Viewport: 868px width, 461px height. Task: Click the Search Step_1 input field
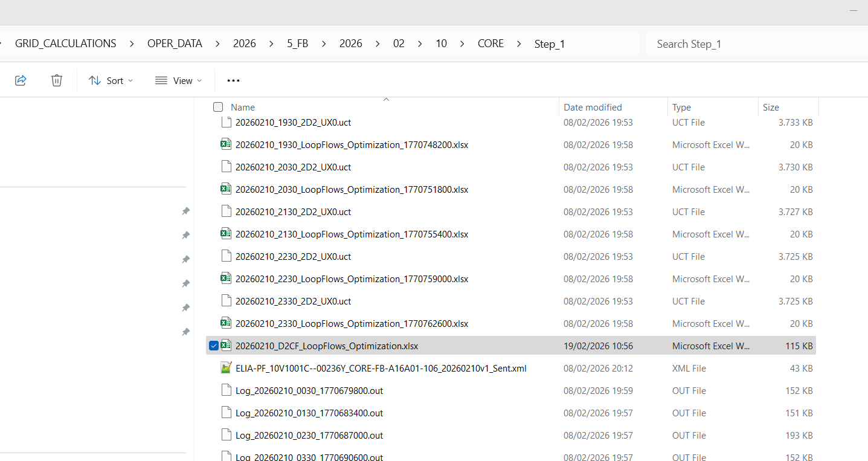pyautogui.click(x=755, y=44)
